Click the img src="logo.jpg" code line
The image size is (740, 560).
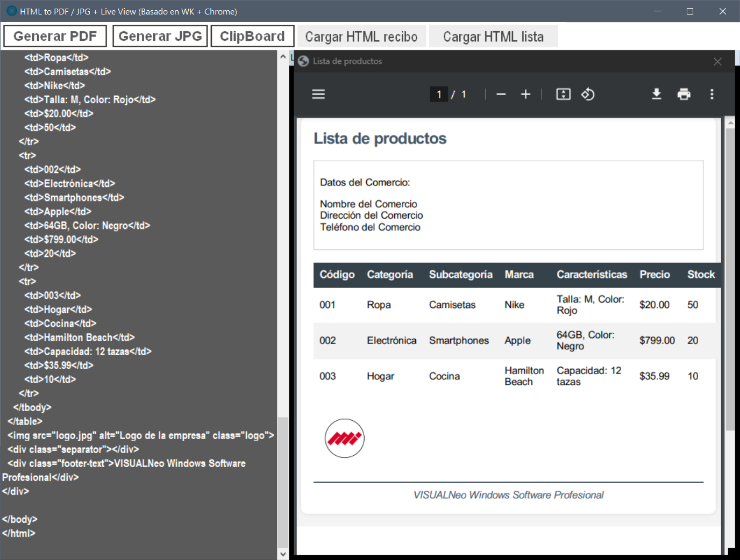[x=141, y=435]
